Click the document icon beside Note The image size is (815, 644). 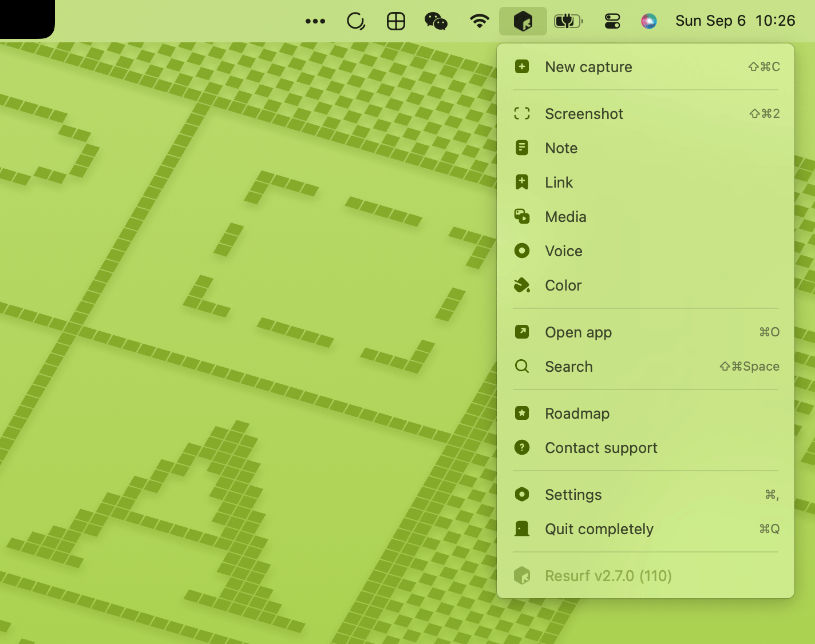[522, 148]
